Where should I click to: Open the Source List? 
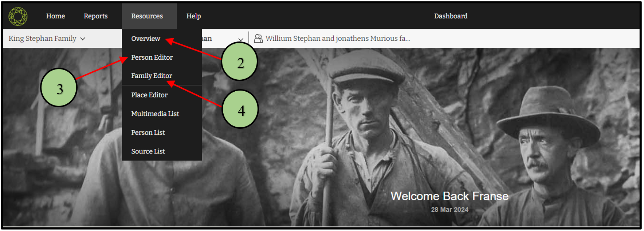(148, 151)
